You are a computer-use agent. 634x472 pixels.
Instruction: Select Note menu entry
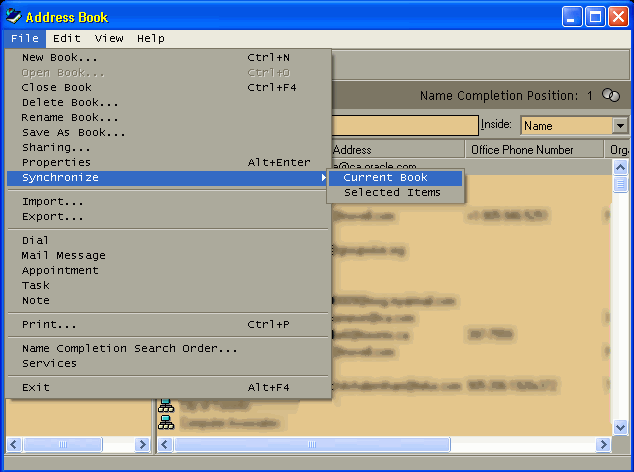pyautogui.click(x=168, y=301)
